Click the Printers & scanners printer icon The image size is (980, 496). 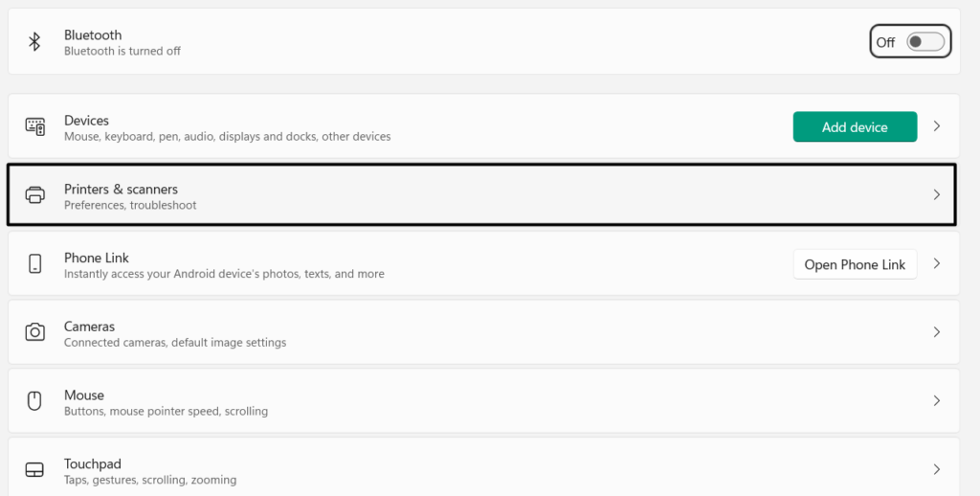point(35,195)
